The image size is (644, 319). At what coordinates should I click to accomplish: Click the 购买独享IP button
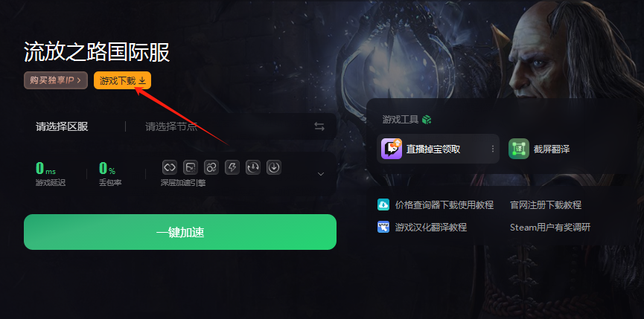click(x=56, y=80)
